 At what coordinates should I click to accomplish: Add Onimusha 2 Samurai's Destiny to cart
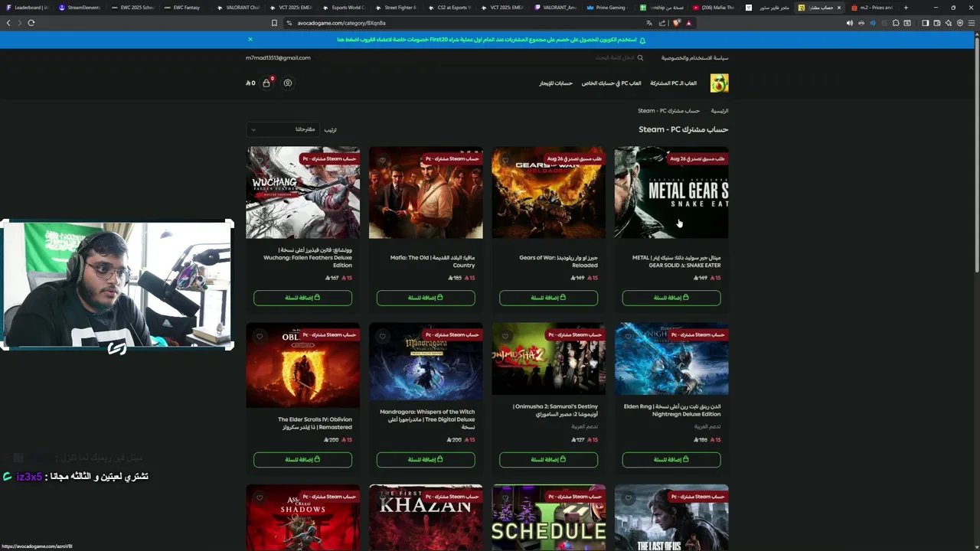[548, 459]
